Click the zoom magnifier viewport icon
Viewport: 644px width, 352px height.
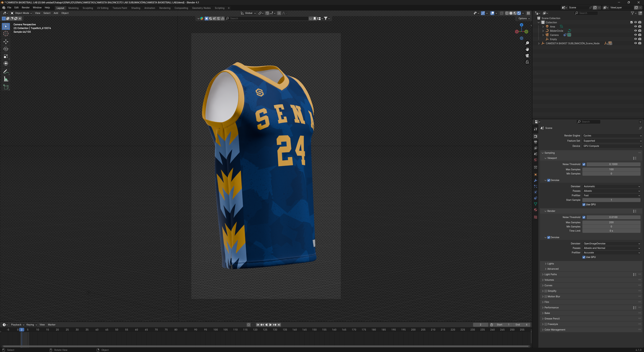pyautogui.click(x=527, y=43)
